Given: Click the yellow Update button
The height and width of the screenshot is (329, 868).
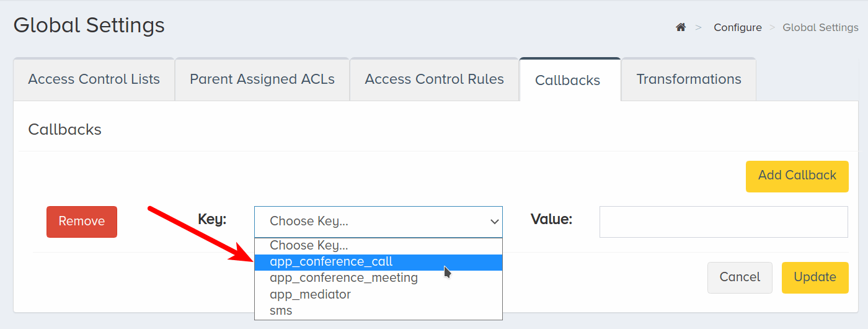Looking at the screenshot, I should (x=815, y=277).
